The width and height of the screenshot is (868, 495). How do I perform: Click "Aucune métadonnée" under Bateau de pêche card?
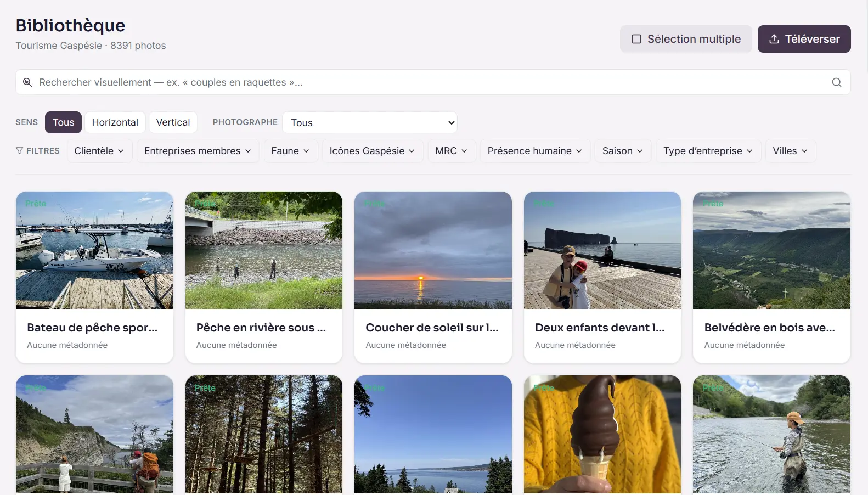pos(67,345)
